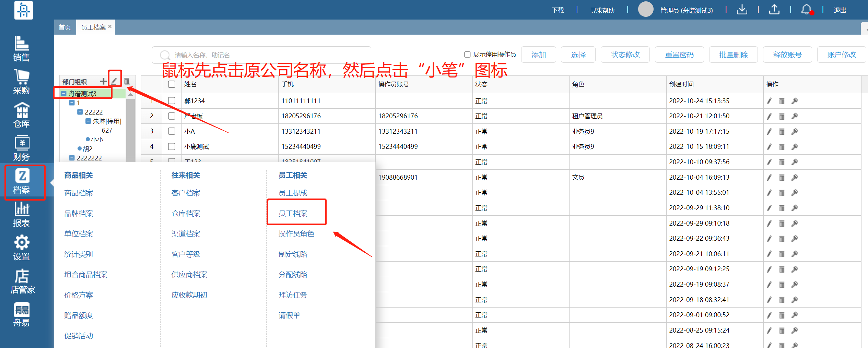
Task: Collapse the 舟谱测试3 tree node
Action: [63, 93]
